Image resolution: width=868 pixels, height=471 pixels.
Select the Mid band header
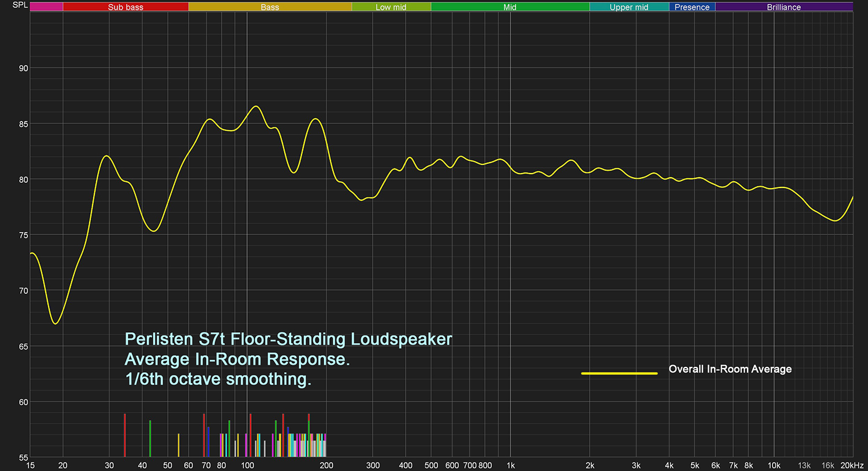pyautogui.click(x=510, y=7)
